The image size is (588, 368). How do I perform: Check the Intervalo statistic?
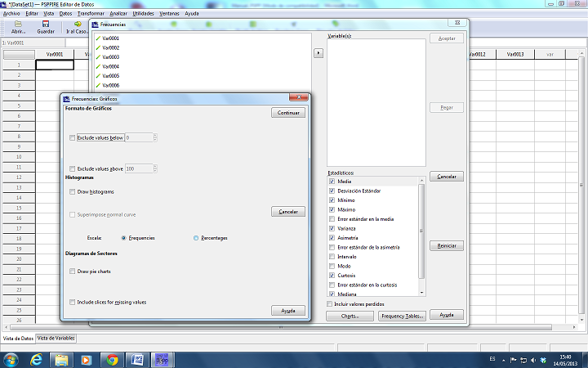332,257
